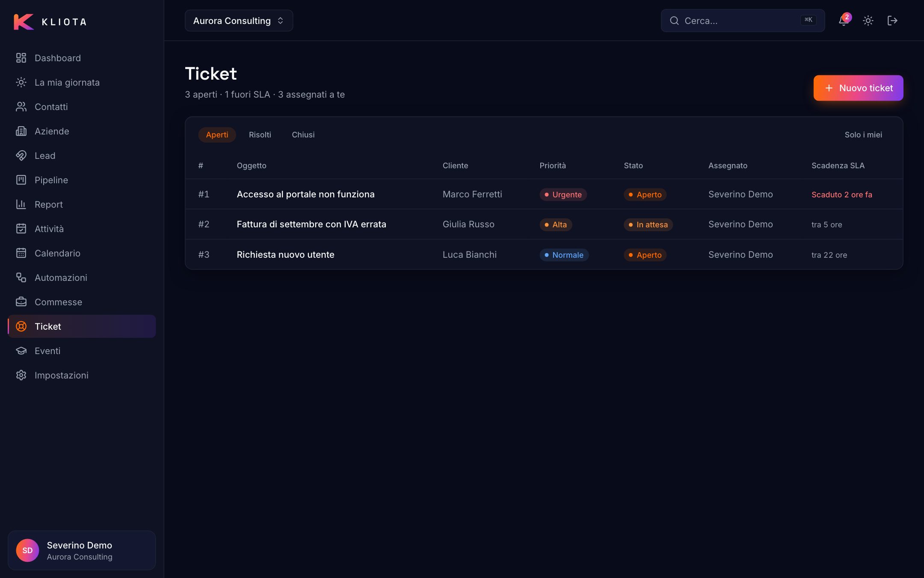Image resolution: width=924 pixels, height=578 pixels.
Task: Toggle the Solo i miei filter
Action: click(x=863, y=134)
